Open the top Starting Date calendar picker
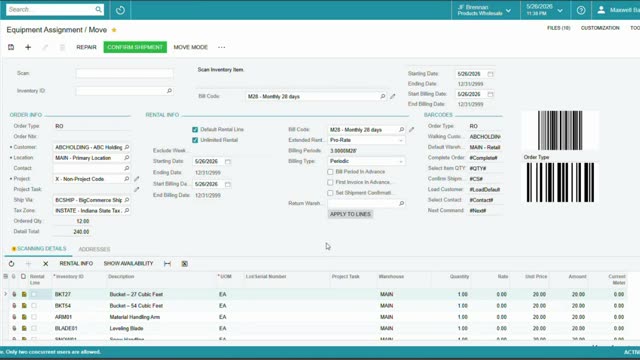Viewport: 640px width, 360px height. 490,74
